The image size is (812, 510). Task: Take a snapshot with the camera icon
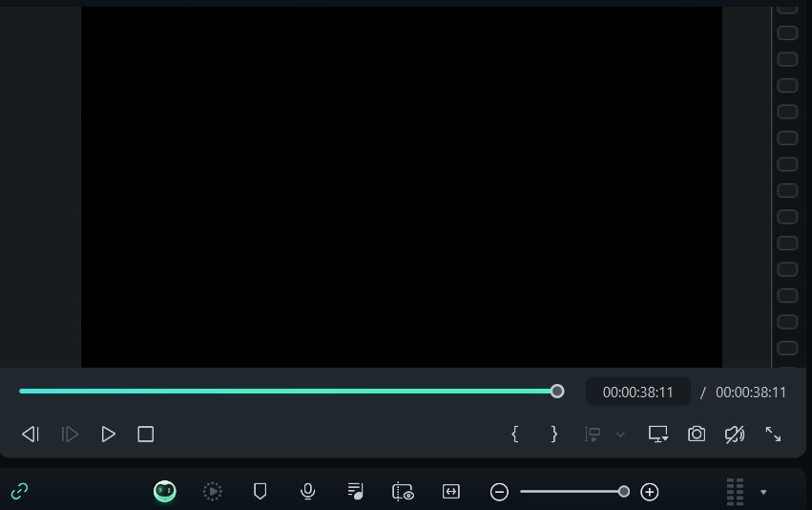697,435
